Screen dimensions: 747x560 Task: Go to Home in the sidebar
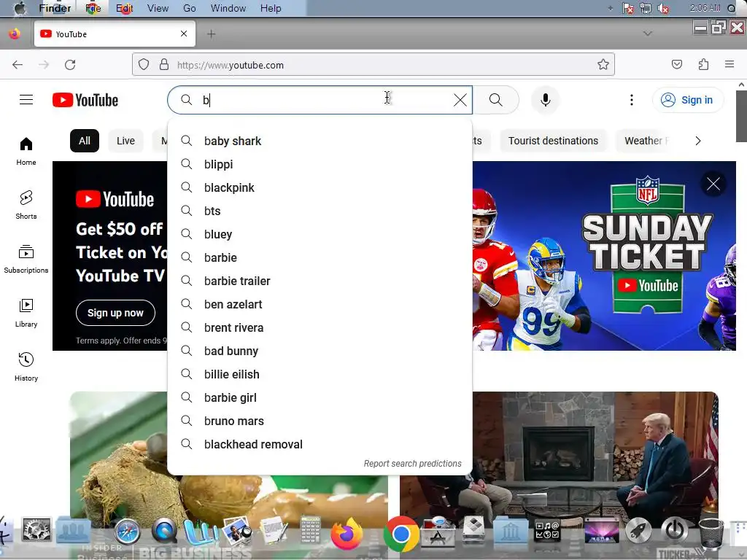coord(26,151)
